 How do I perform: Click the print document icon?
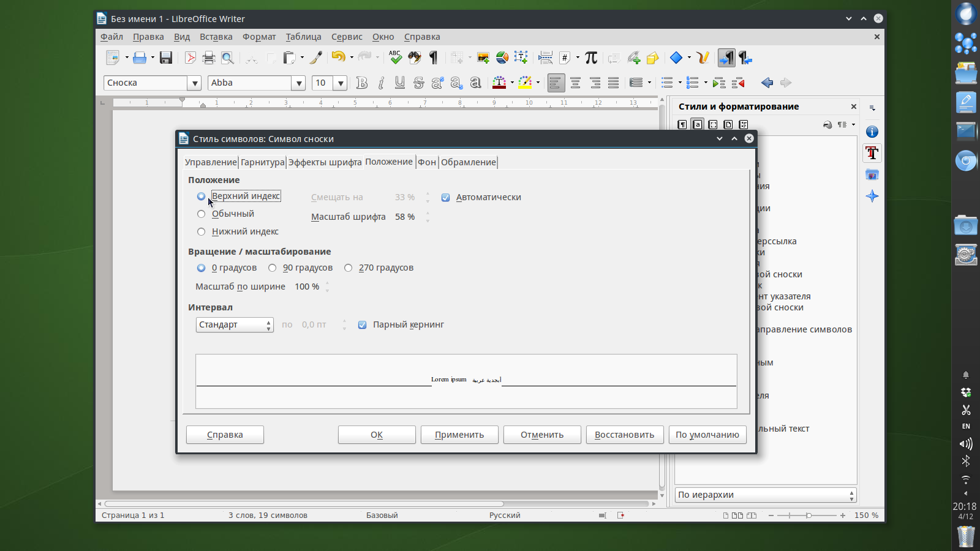pyautogui.click(x=209, y=58)
